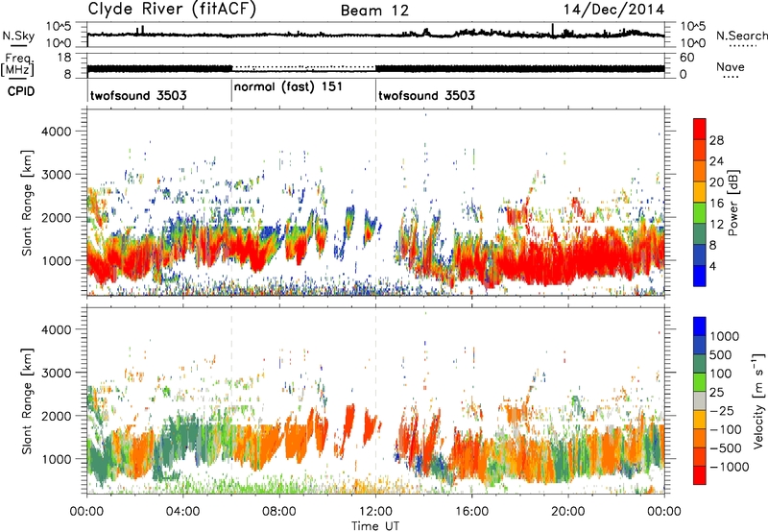
Task: Pick the red bottom segment of the velocity bar
Action: (x=700, y=475)
